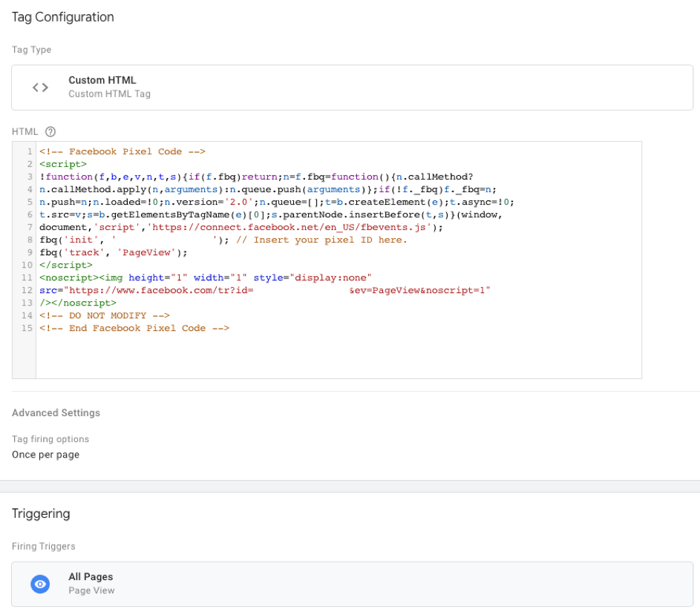Place cursor on Facebook Pixel Code comment line
This screenshot has height=615, width=700.
pos(122,151)
